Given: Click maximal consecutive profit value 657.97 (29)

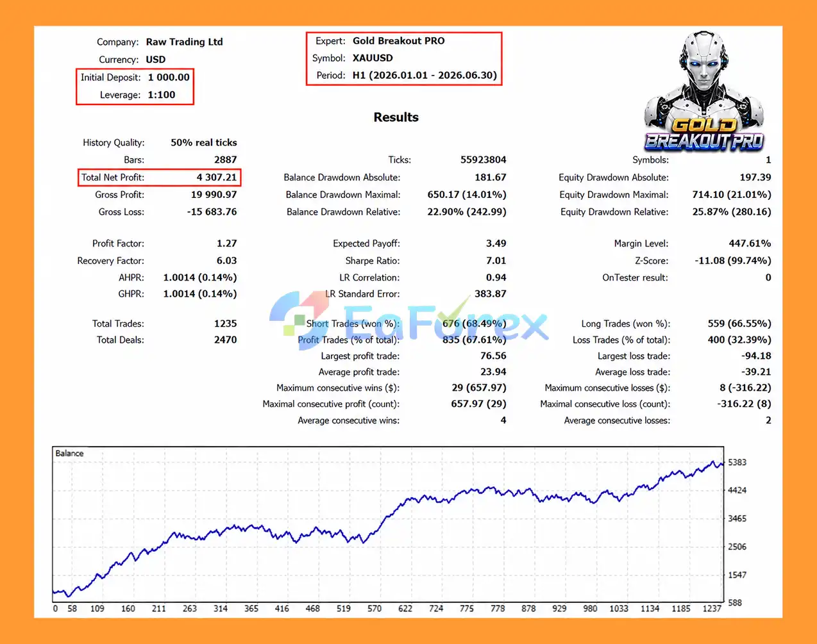Looking at the screenshot, I should 479,404.
